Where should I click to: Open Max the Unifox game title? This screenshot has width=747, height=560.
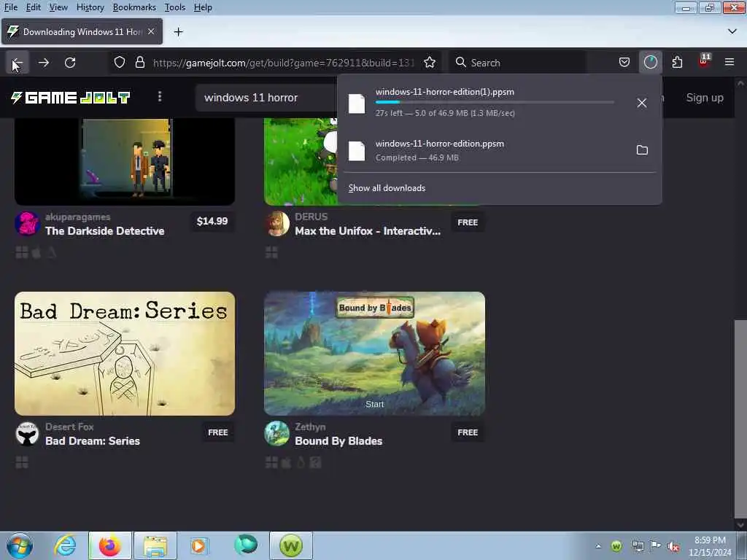pos(368,231)
